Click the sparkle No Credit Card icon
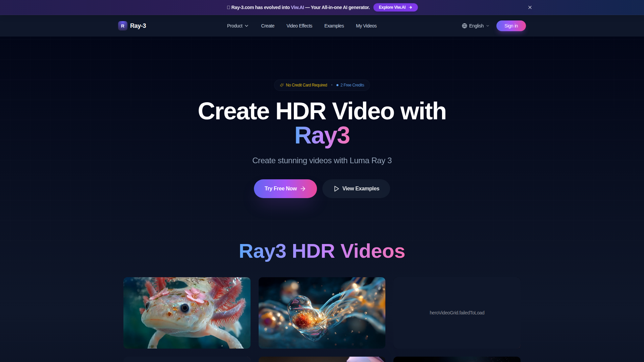Screen dimensions: 644x362 click(282, 85)
